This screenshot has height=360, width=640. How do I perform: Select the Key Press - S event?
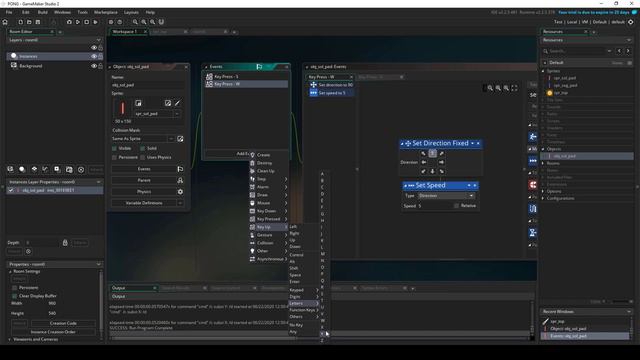point(247,77)
